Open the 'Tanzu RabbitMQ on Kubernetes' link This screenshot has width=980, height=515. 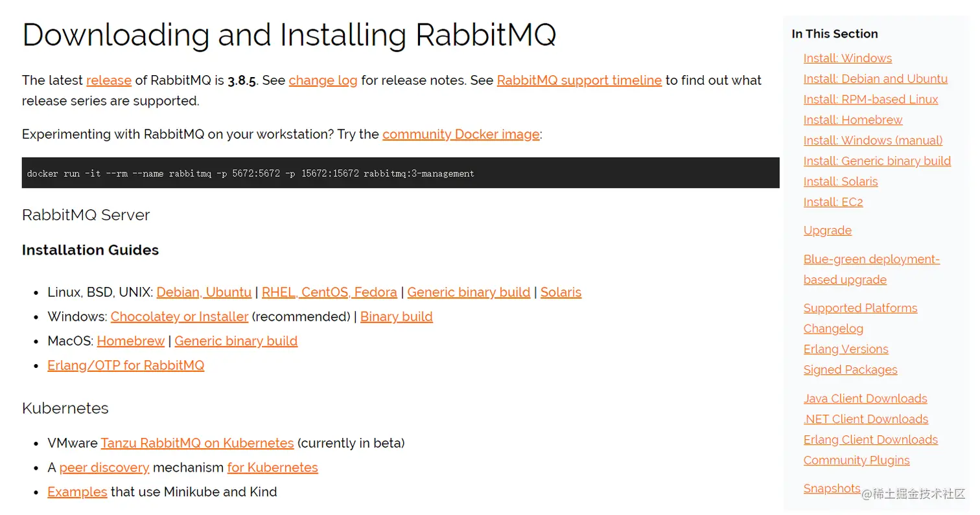[x=198, y=443]
